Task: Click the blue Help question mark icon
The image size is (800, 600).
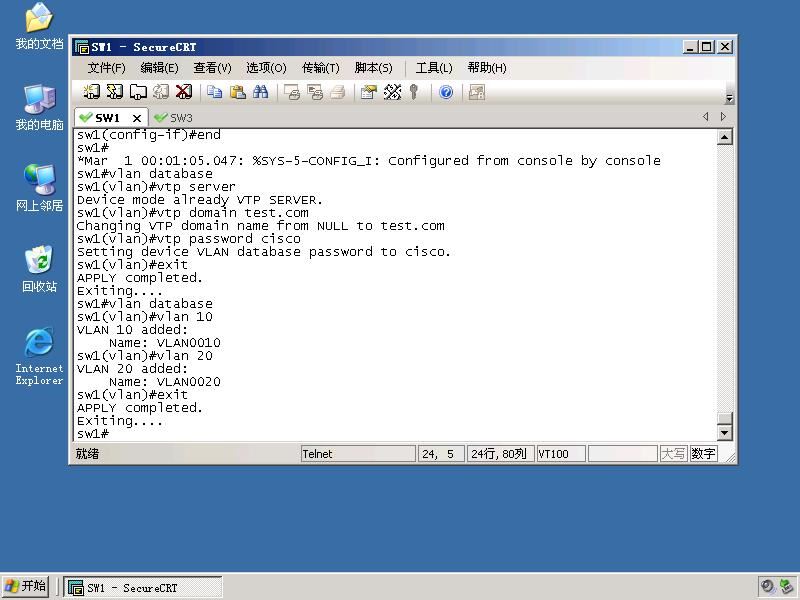Action: click(446, 92)
